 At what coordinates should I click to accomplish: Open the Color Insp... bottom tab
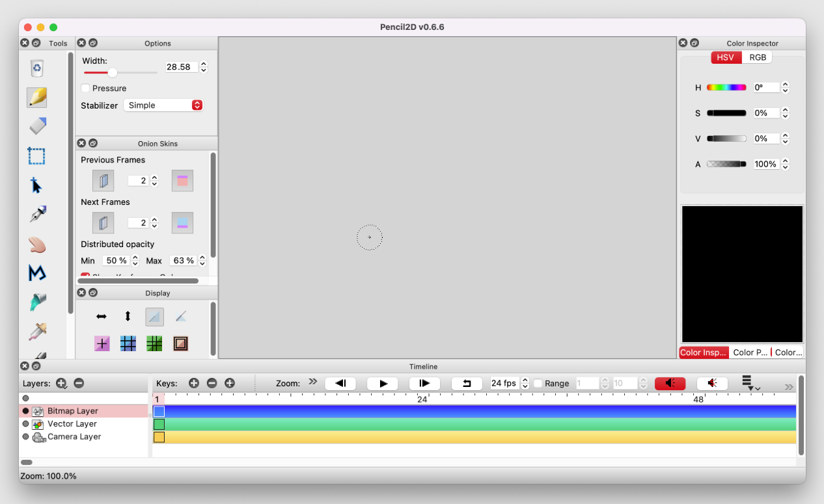pyautogui.click(x=704, y=352)
